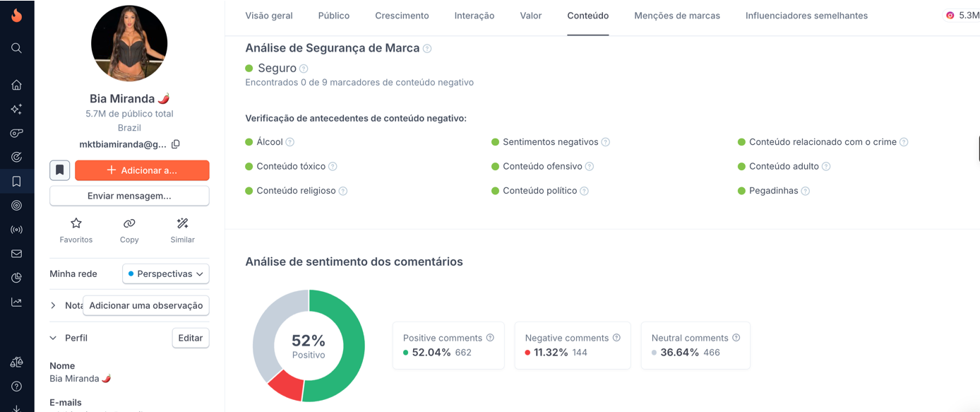Click the help icon next to Álcool
980x412 pixels.
[x=290, y=142]
